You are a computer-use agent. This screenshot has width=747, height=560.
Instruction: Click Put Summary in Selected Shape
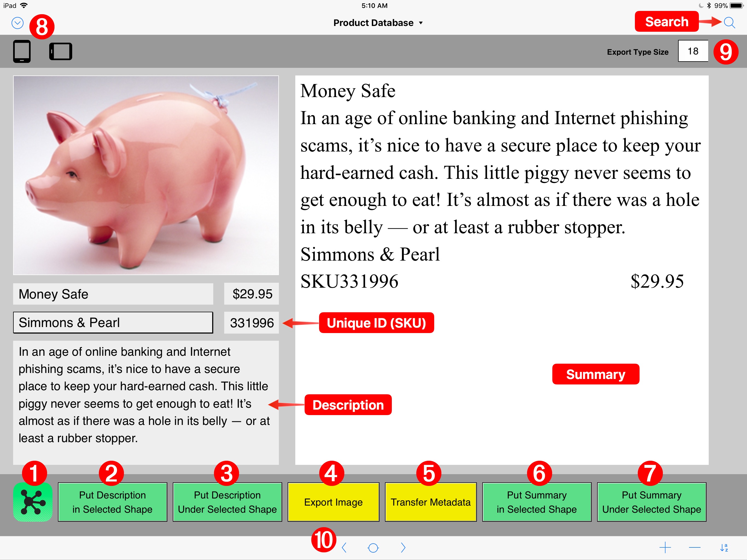pos(542,501)
